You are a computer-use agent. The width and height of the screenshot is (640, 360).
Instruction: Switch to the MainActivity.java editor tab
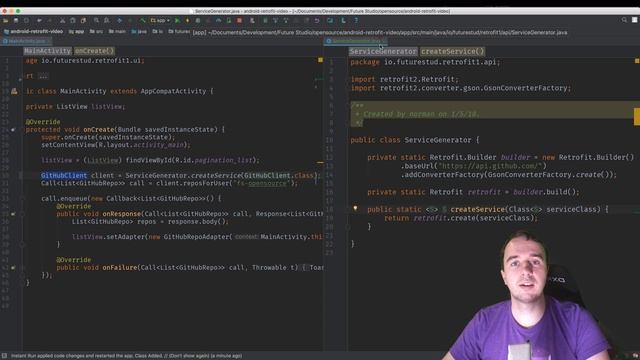(x=27, y=41)
